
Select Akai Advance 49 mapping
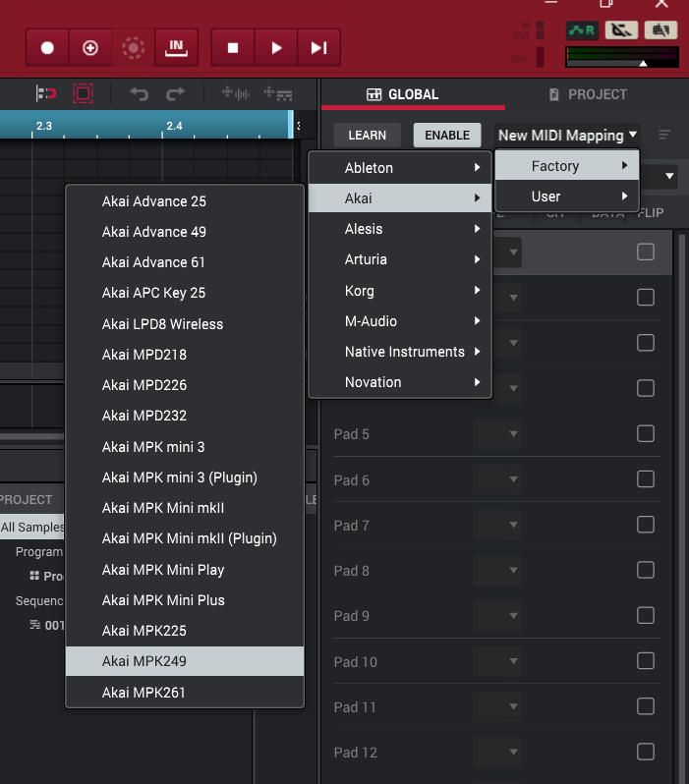coord(185,232)
